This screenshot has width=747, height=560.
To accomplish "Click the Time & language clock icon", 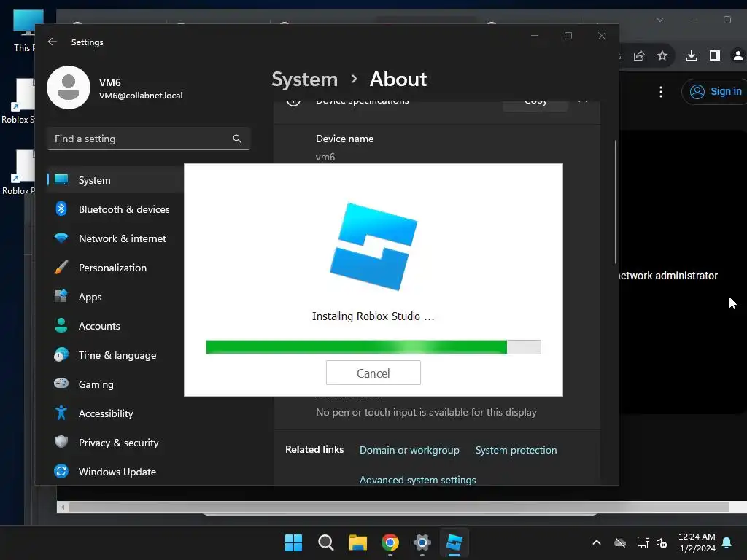I will [61, 355].
